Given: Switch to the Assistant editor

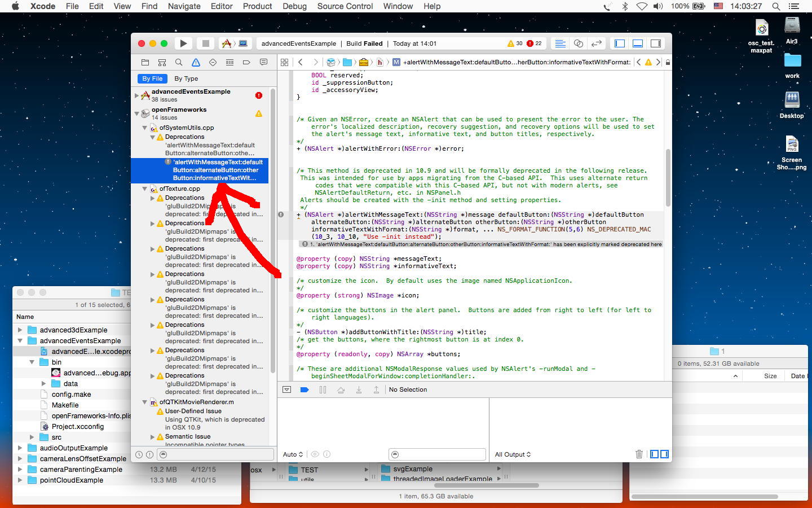Looking at the screenshot, I should click(x=578, y=43).
